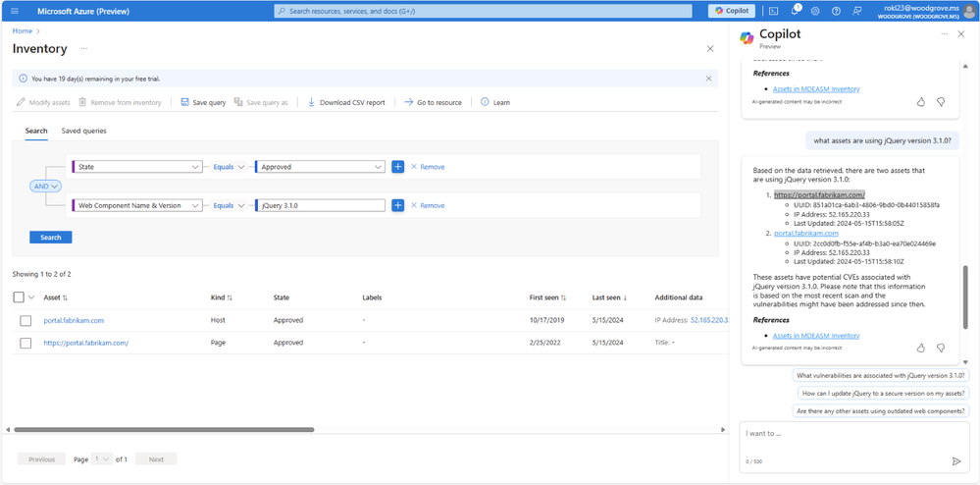The height and width of the screenshot is (485, 980).
Task: Open the Copilot panel ellipsis menu
Action: tap(945, 33)
